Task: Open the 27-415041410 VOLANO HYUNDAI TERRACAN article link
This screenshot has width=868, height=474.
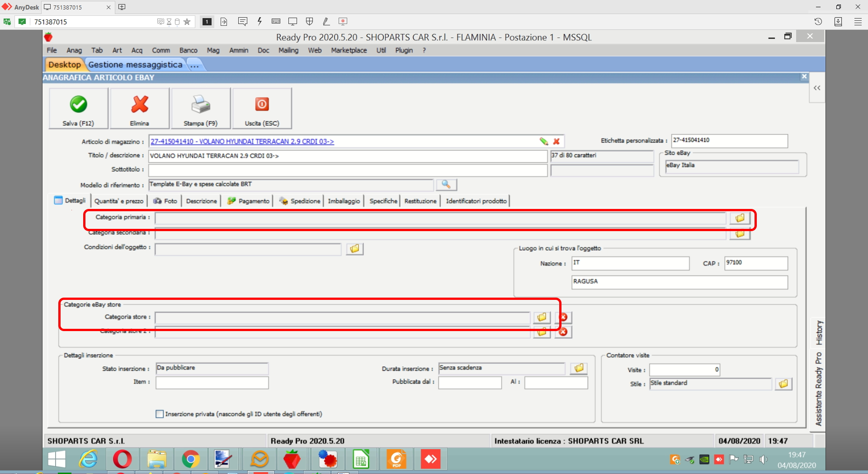Action: [x=242, y=142]
